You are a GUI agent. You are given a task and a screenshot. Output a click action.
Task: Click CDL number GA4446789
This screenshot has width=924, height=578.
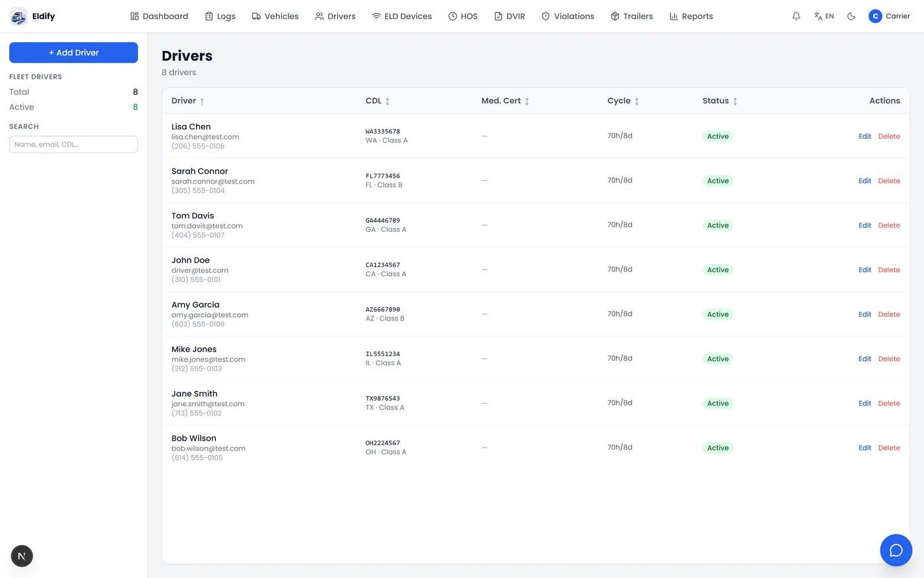(383, 221)
